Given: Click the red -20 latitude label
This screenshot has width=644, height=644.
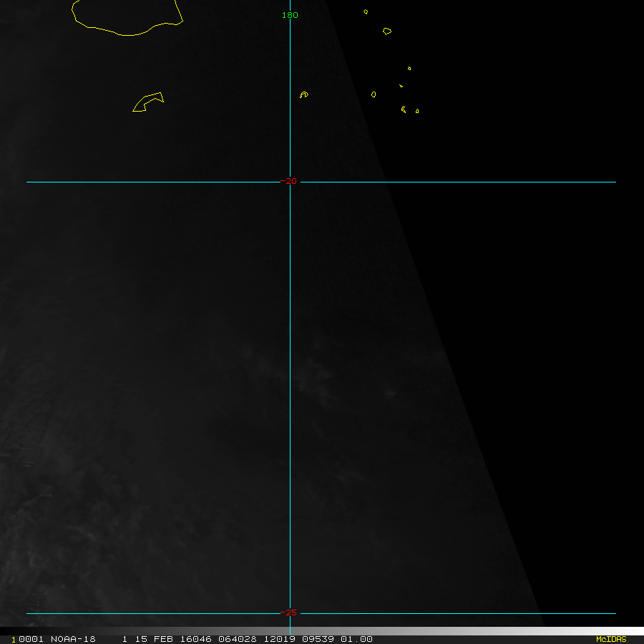Looking at the screenshot, I should click(x=290, y=181).
